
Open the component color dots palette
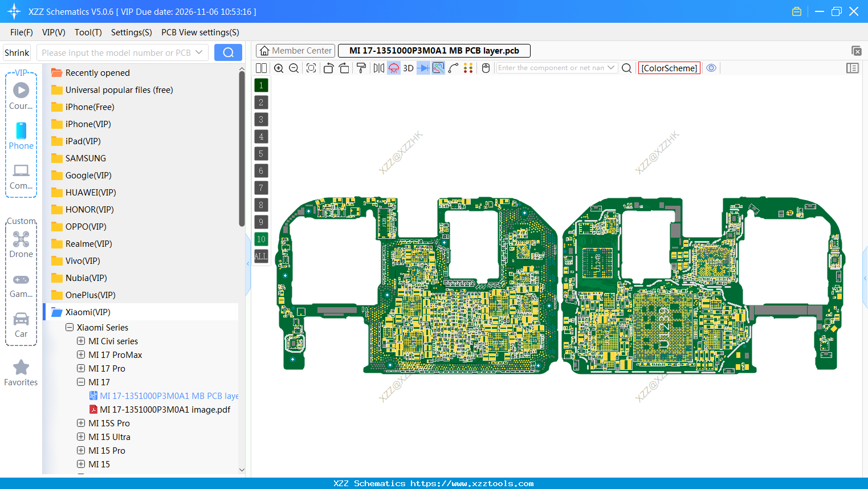[x=468, y=68]
